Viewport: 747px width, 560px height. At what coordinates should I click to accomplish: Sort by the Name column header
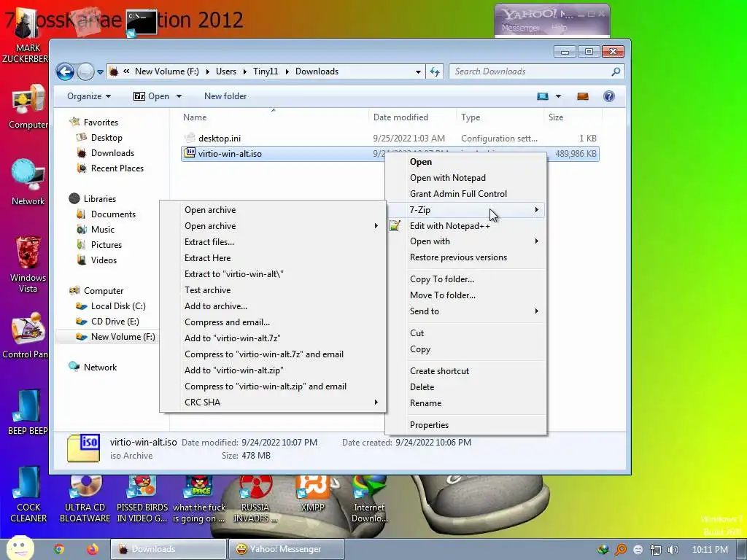click(195, 117)
